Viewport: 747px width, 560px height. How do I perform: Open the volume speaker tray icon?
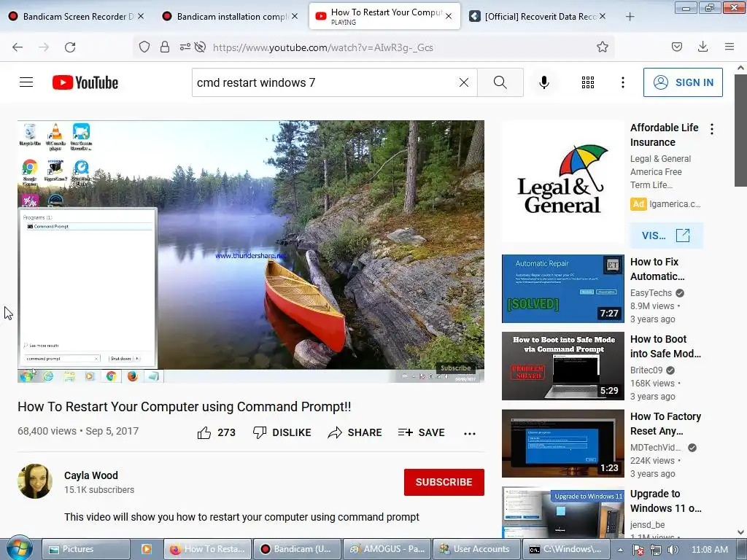[x=673, y=550]
